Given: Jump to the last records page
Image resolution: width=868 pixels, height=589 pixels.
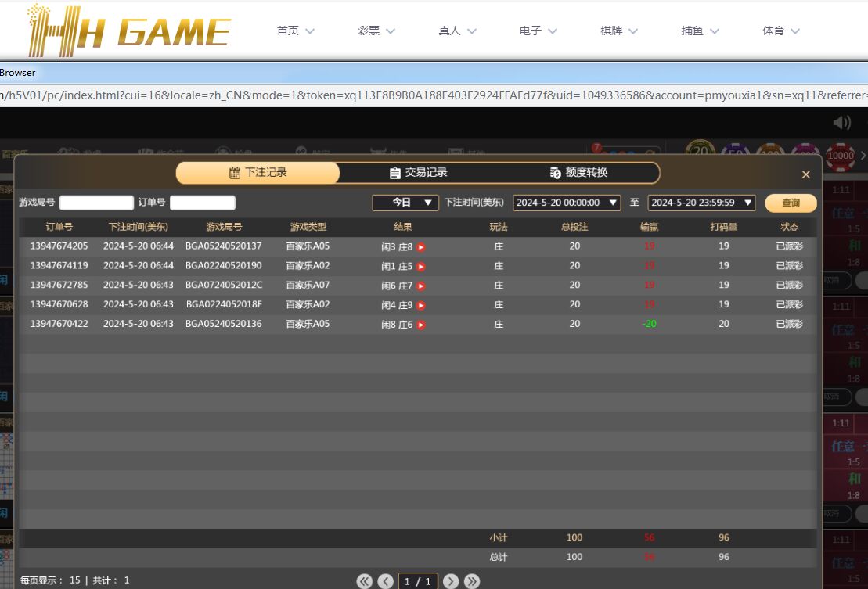Looking at the screenshot, I should (x=472, y=581).
